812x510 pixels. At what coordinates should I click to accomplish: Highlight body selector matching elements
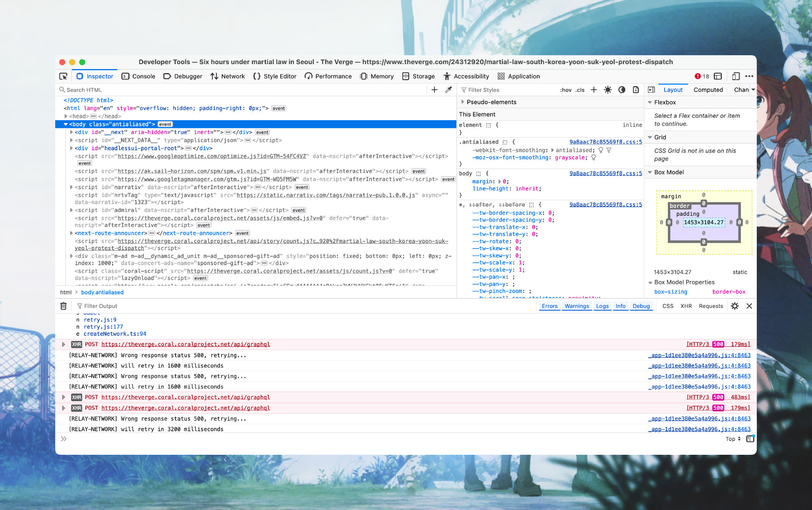tap(479, 173)
